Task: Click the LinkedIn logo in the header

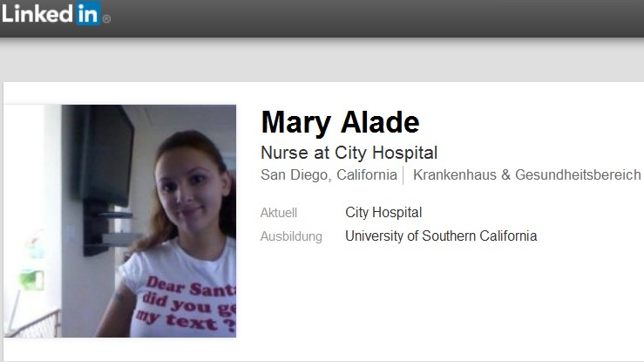Action: 51,14
